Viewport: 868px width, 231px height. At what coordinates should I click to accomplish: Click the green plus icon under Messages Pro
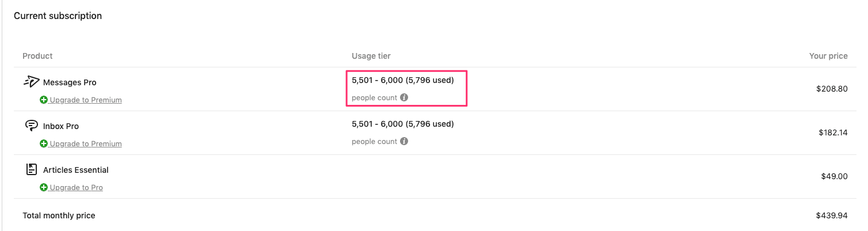click(44, 100)
